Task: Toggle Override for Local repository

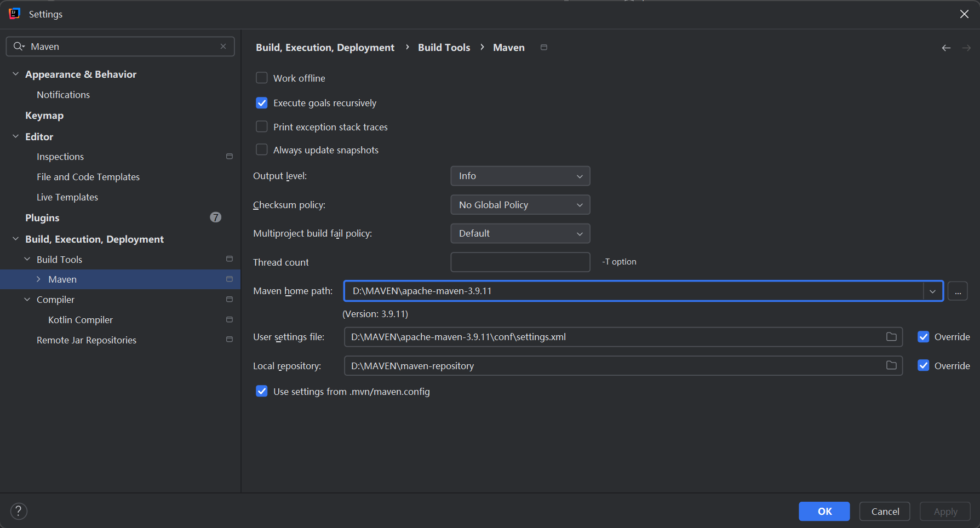Action: [924, 365]
